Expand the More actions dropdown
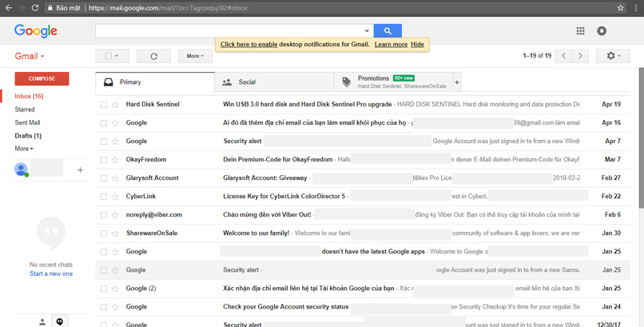The width and height of the screenshot is (644, 327). 195,56
